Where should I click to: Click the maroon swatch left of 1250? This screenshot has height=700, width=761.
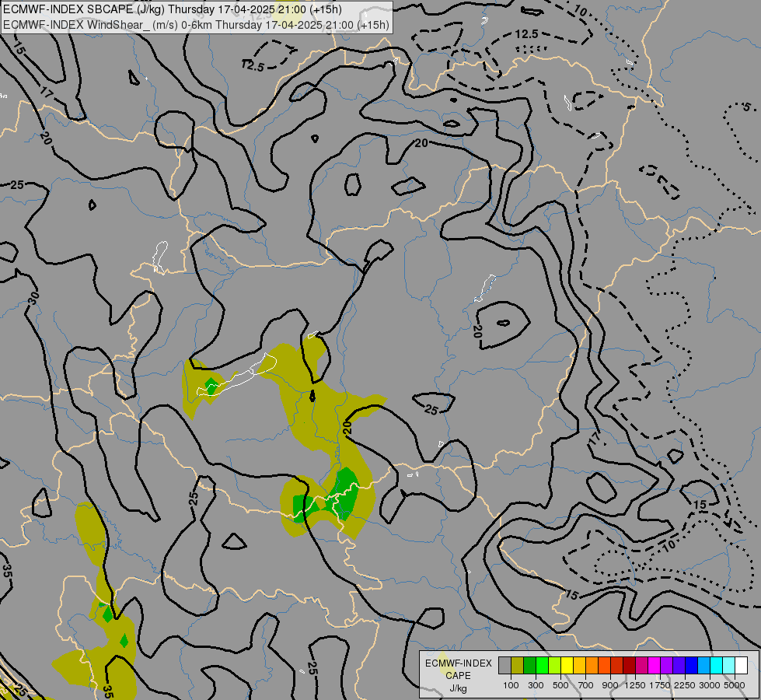[630, 665]
